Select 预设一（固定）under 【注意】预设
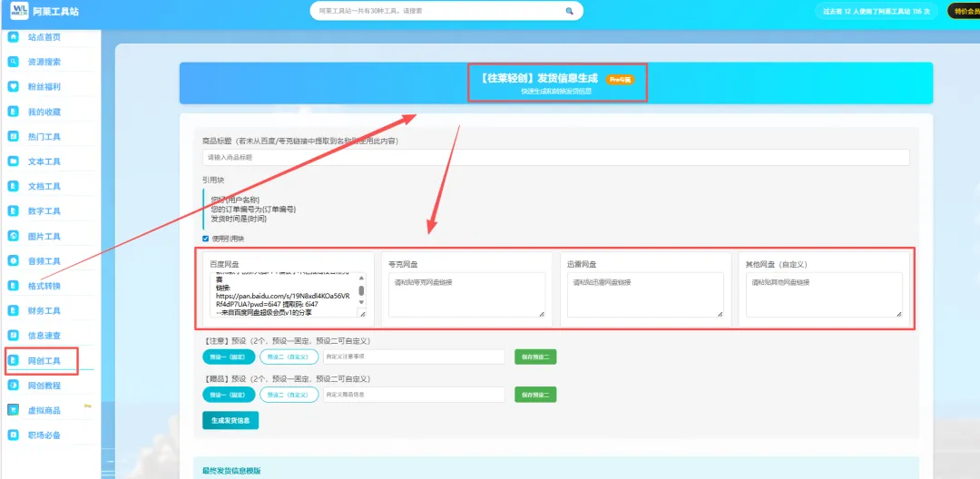 pos(229,357)
